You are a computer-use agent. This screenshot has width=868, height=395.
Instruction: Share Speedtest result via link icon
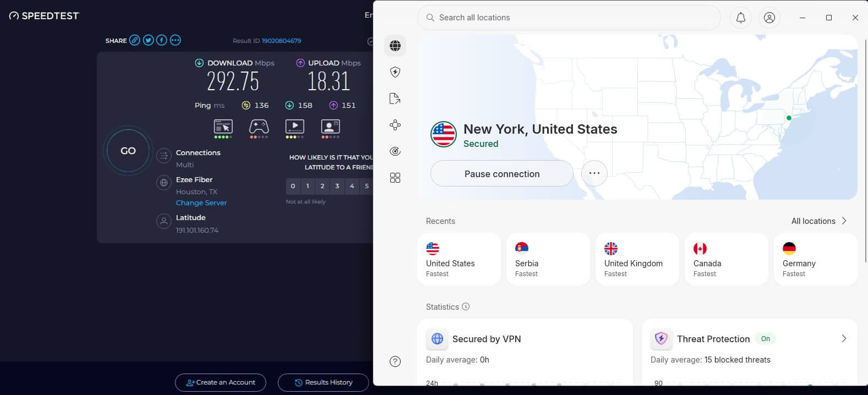point(135,40)
